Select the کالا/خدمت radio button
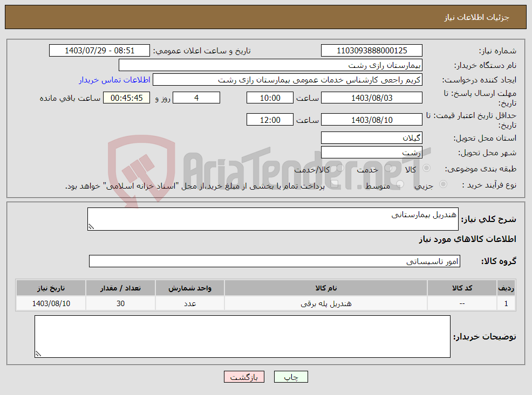The width and height of the screenshot is (532, 395). [x=340, y=168]
